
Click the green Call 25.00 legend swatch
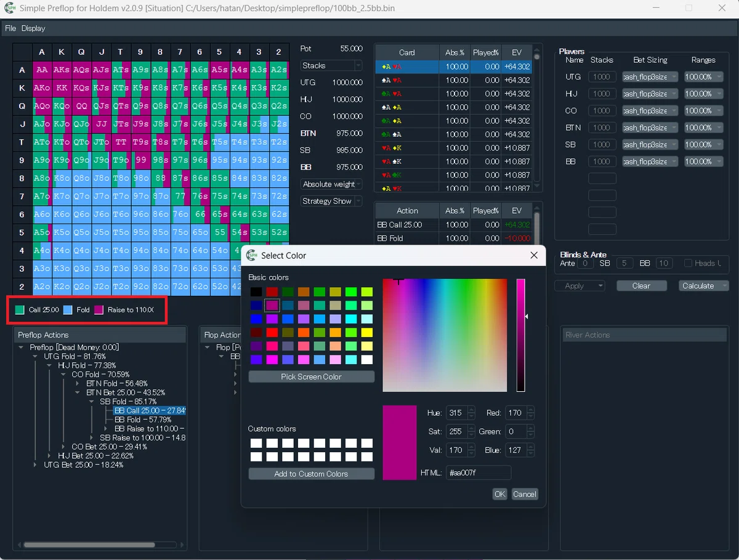tap(20, 310)
